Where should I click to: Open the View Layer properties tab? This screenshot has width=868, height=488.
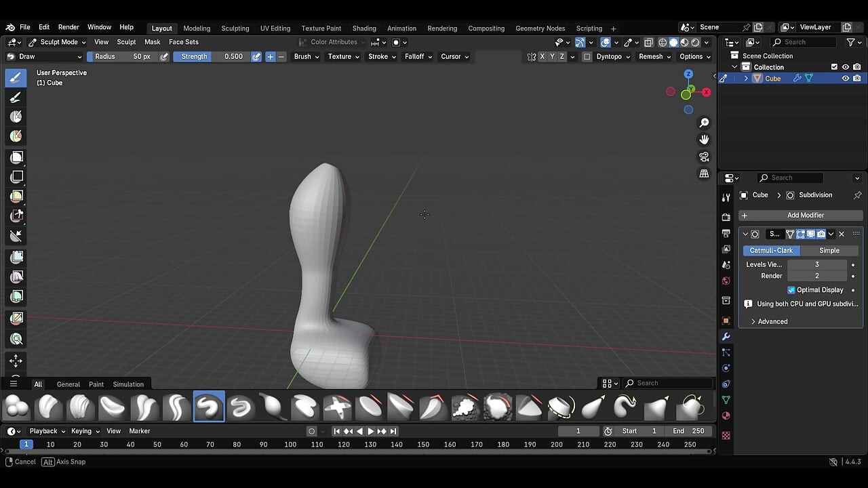pyautogui.click(x=726, y=249)
